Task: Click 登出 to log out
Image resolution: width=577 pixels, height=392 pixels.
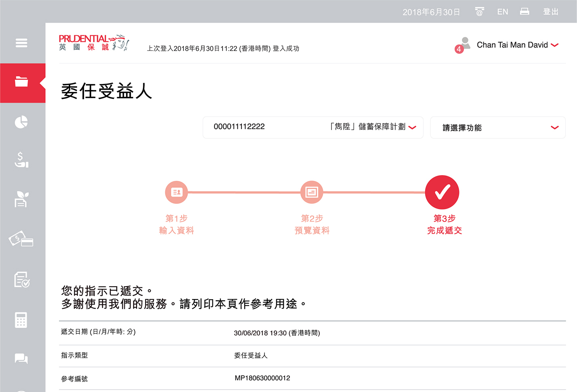Action: click(550, 12)
